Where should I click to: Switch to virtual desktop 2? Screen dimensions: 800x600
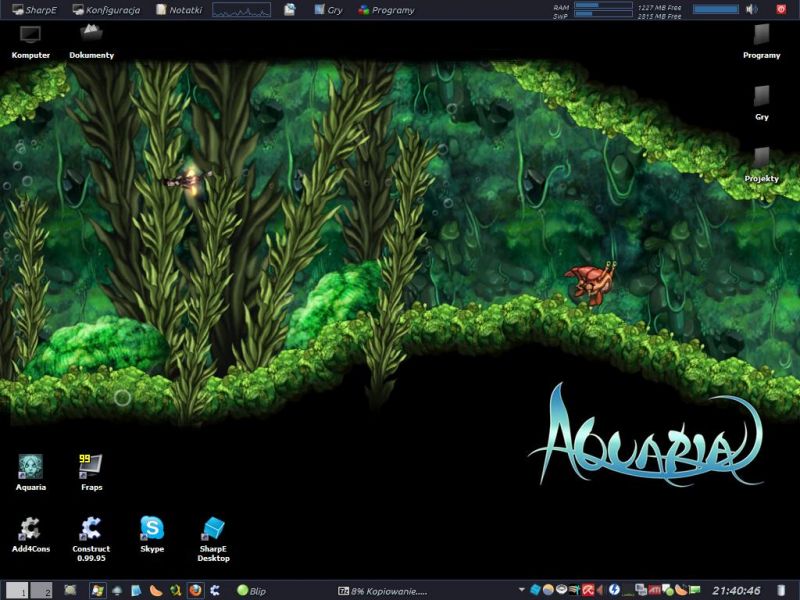point(41,590)
